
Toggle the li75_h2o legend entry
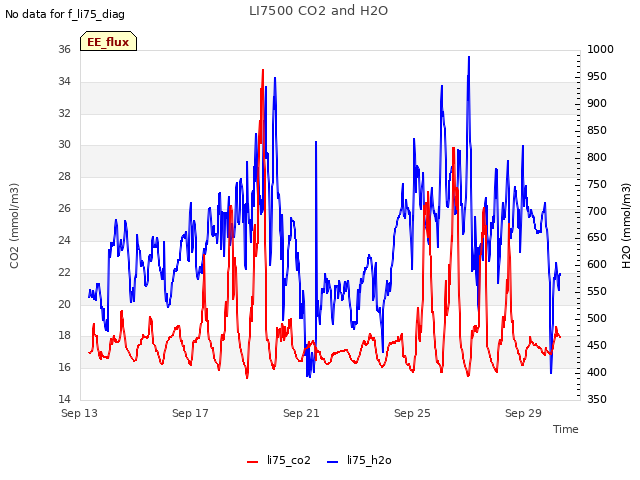[x=359, y=460]
